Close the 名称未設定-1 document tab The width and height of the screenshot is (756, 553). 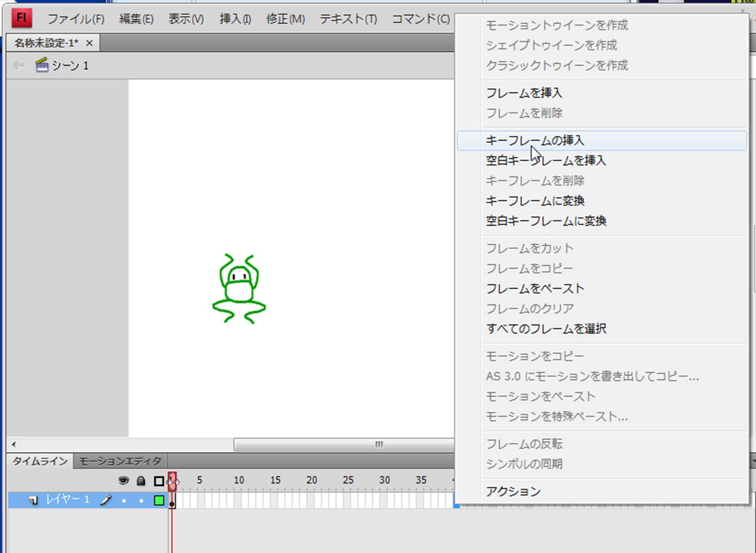(x=89, y=43)
